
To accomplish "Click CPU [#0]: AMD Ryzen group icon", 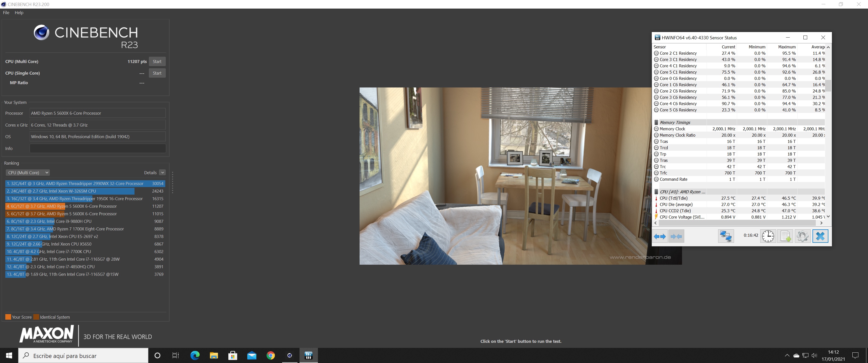I will coord(656,192).
